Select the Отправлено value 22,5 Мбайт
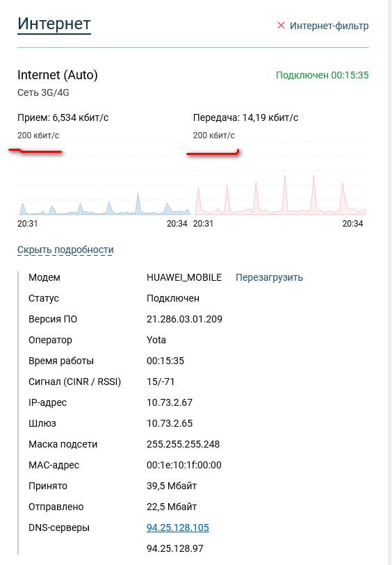 pyautogui.click(x=172, y=507)
